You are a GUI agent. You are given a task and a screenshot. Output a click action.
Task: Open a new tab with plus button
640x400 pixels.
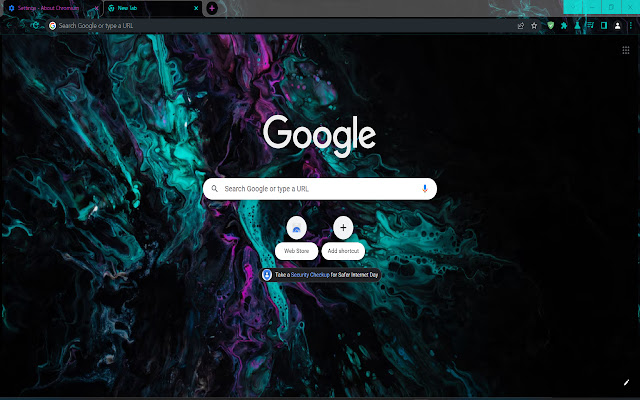212,8
